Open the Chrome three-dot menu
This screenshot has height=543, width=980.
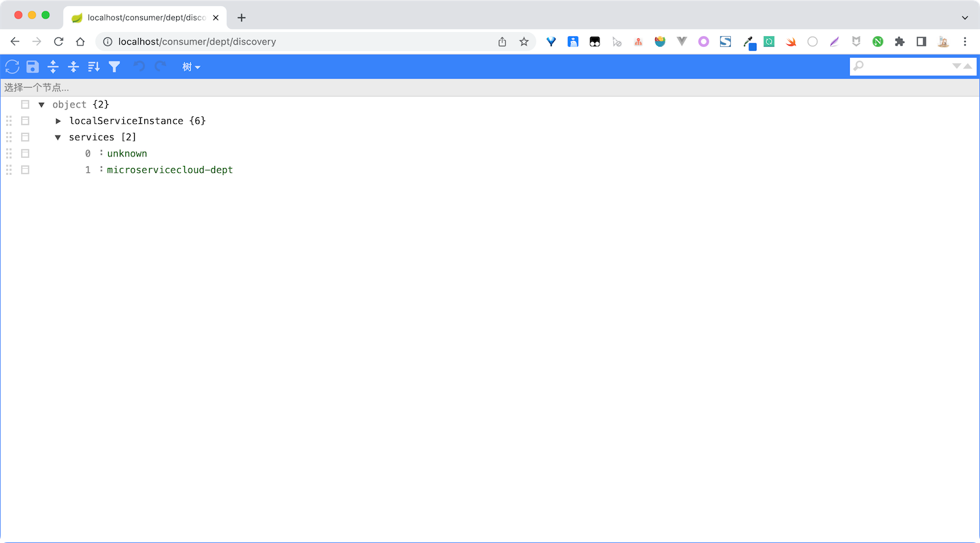click(x=965, y=42)
